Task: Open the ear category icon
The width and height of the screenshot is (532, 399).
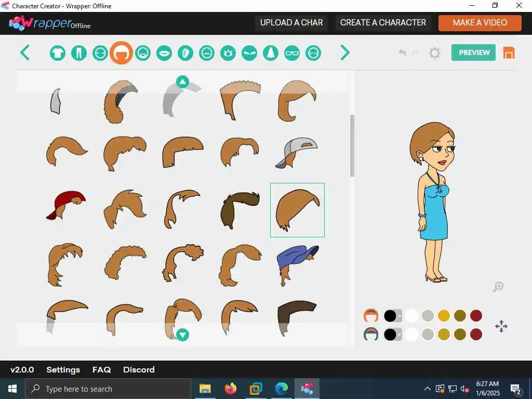Action: [185, 54]
